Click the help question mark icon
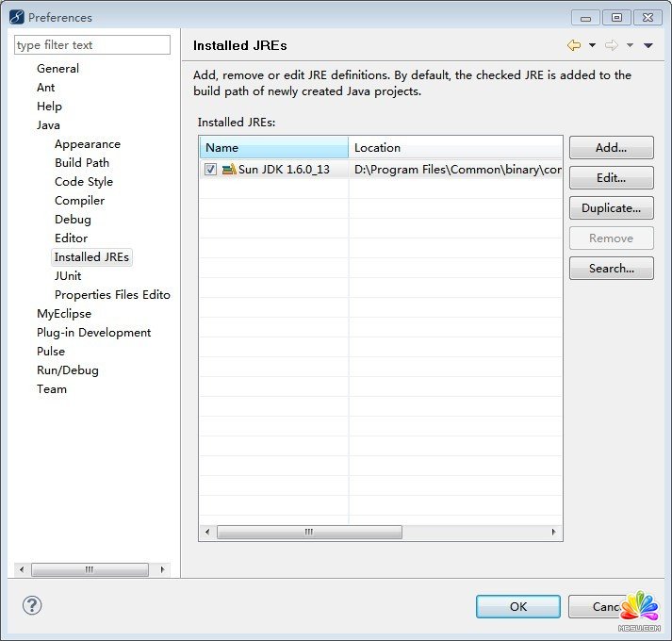The height and width of the screenshot is (641, 672). (32, 605)
